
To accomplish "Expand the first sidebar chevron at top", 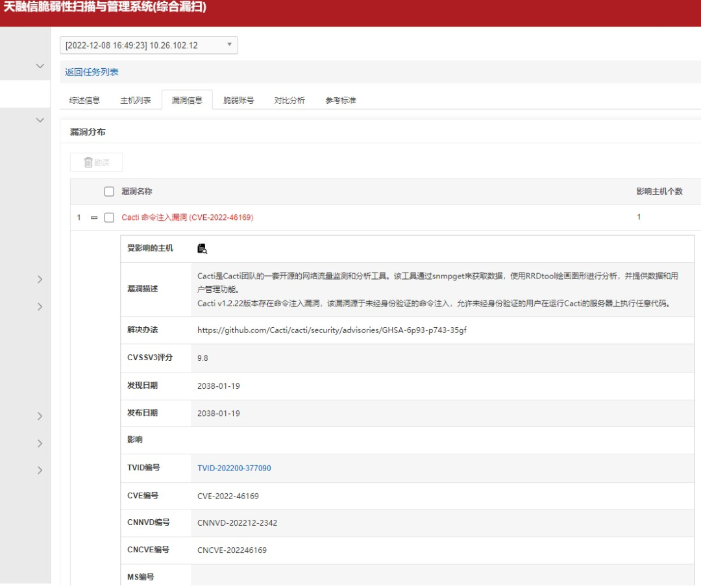I will coord(40,66).
